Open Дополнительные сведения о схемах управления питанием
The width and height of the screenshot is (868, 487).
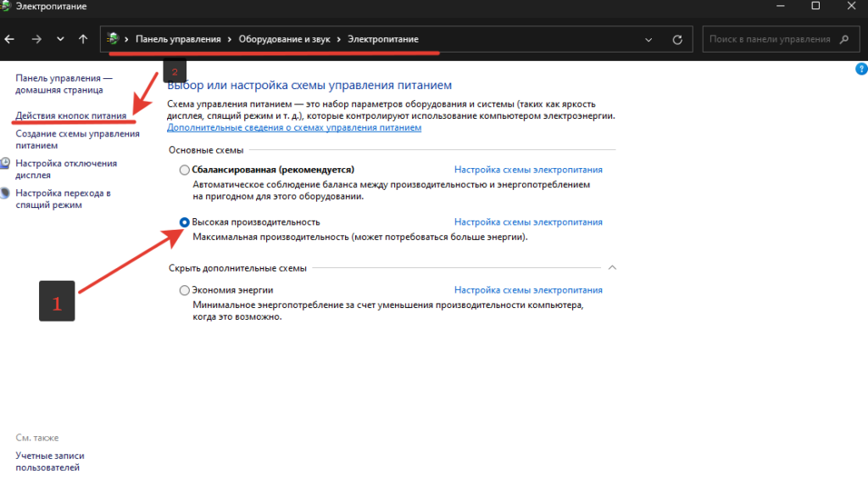pyautogui.click(x=294, y=127)
